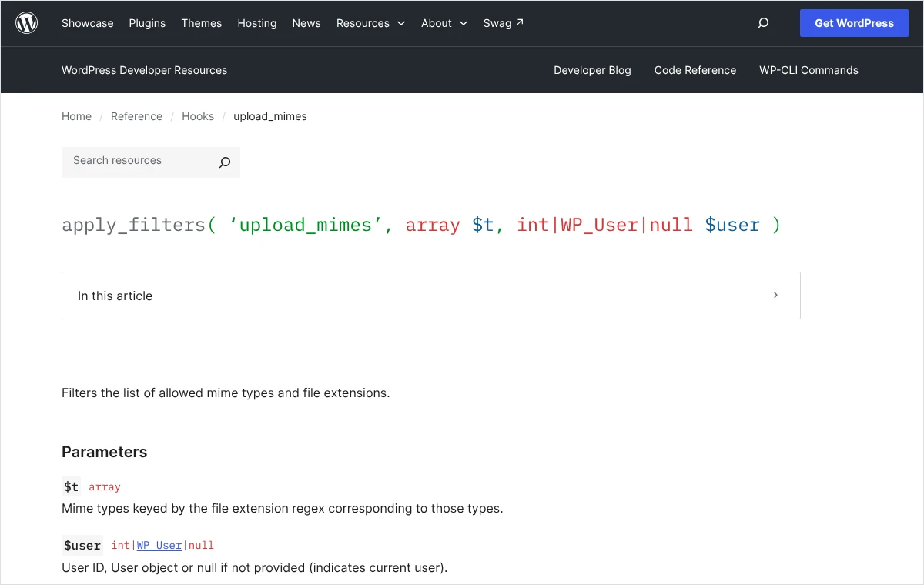The height and width of the screenshot is (585, 924).
Task: Open the site search magnifier in header
Action: [x=763, y=23]
